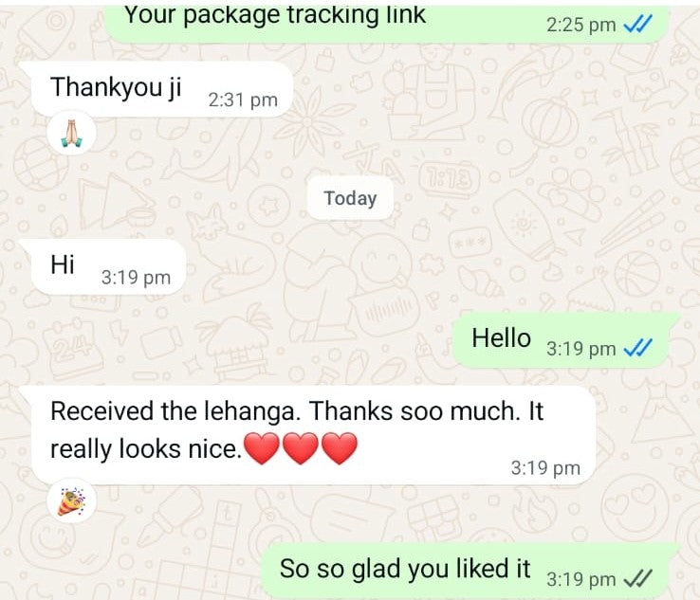
Task: Select the Hello reply bubble
Action: pyautogui.click(x=561, y=340)
